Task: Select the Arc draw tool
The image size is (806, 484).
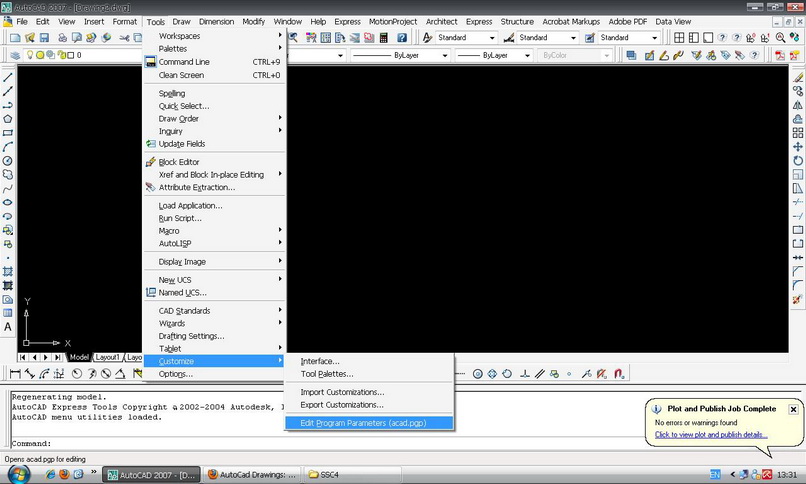Action: [8, 147]
